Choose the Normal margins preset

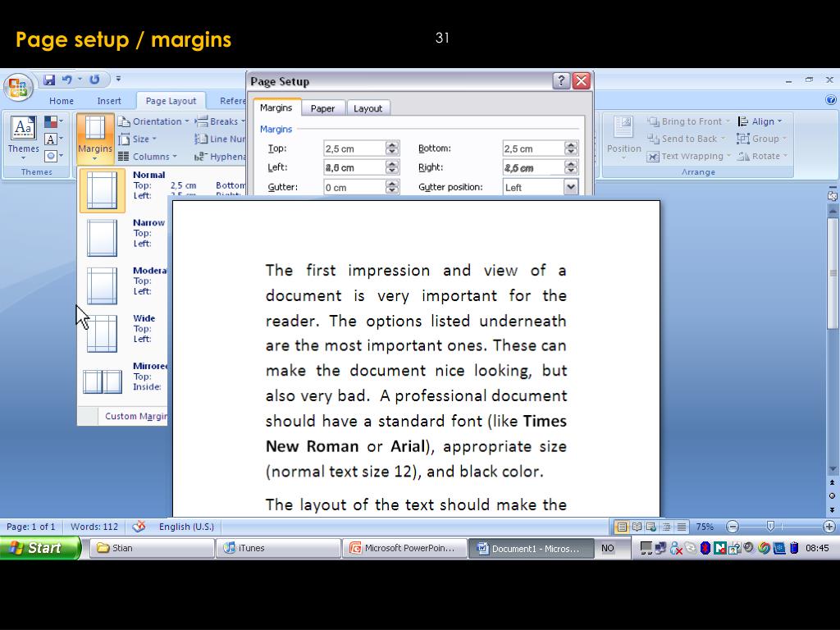pos(162,190)
